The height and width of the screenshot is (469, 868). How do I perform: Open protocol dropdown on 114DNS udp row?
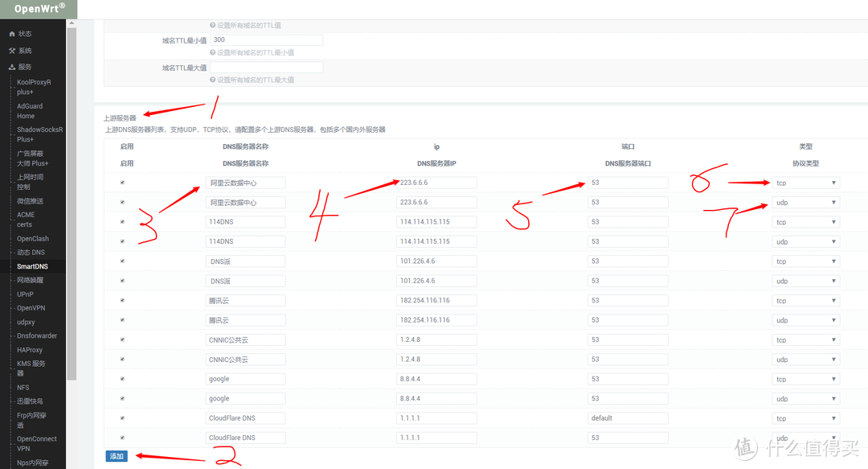806,241
